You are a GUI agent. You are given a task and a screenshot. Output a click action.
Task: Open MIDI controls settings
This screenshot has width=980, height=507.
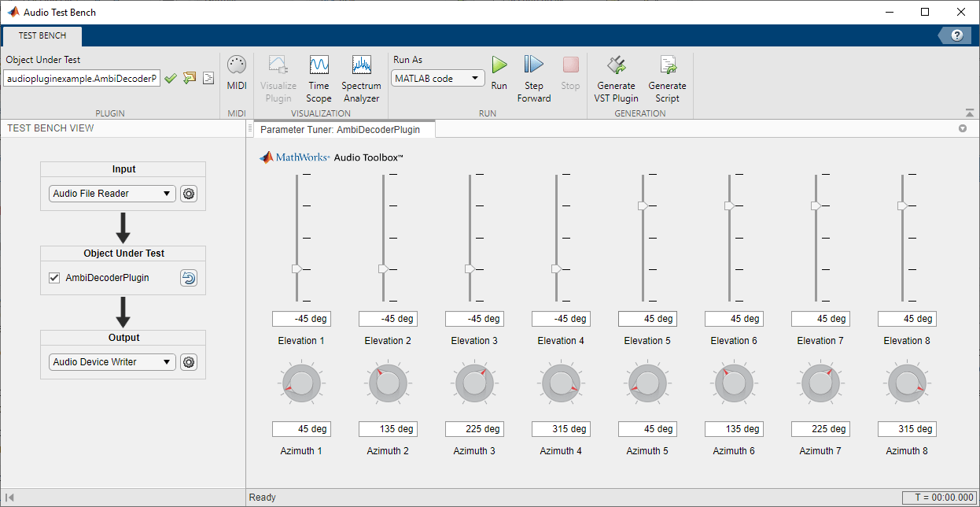(237, 74)
